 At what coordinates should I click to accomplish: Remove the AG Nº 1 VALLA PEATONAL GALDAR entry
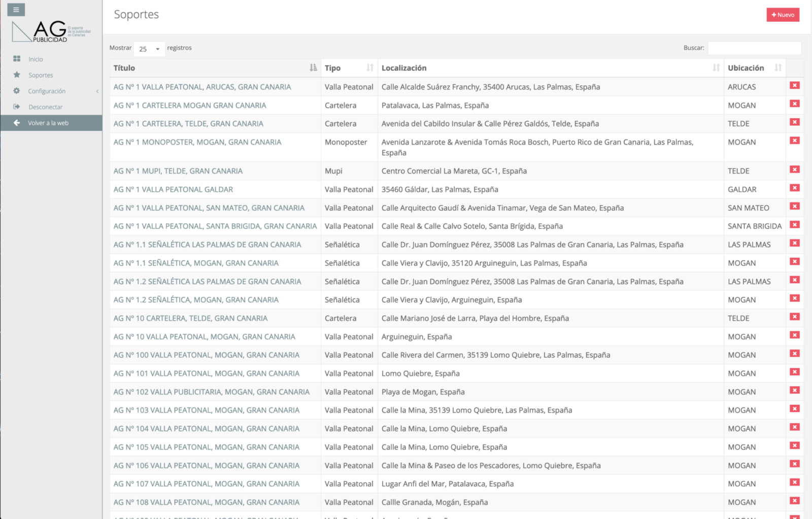(794, 188)
